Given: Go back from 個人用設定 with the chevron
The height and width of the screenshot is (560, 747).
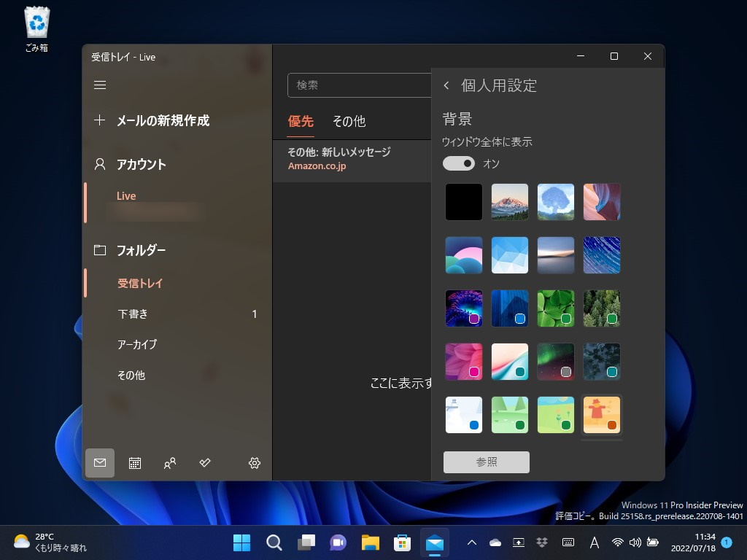Looking at the screenshot, I should click(x=446, y=85).
